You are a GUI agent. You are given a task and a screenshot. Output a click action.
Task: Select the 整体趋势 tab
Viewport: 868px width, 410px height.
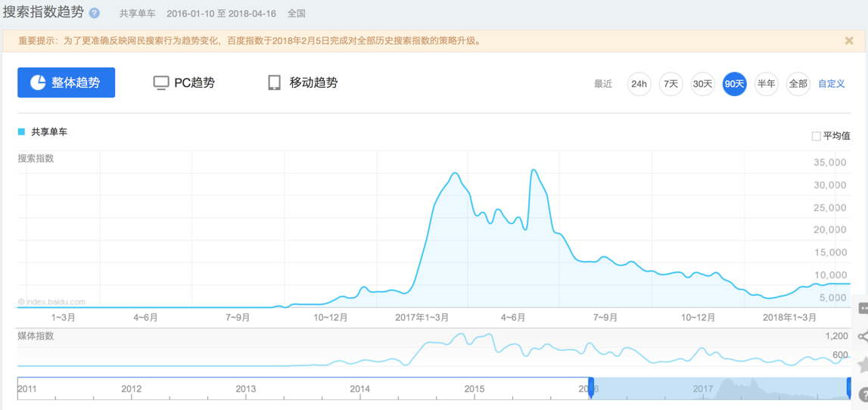tap(67, 83)
